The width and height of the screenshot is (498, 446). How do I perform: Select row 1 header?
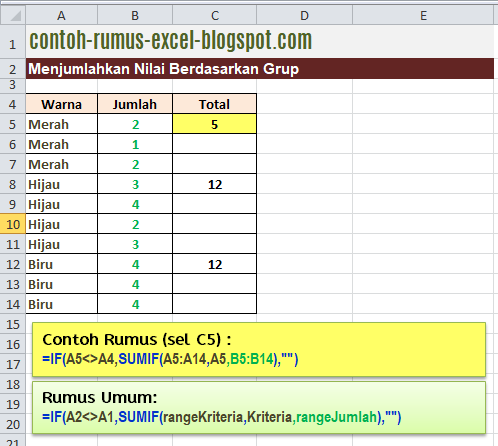click(x=13, y=41)
